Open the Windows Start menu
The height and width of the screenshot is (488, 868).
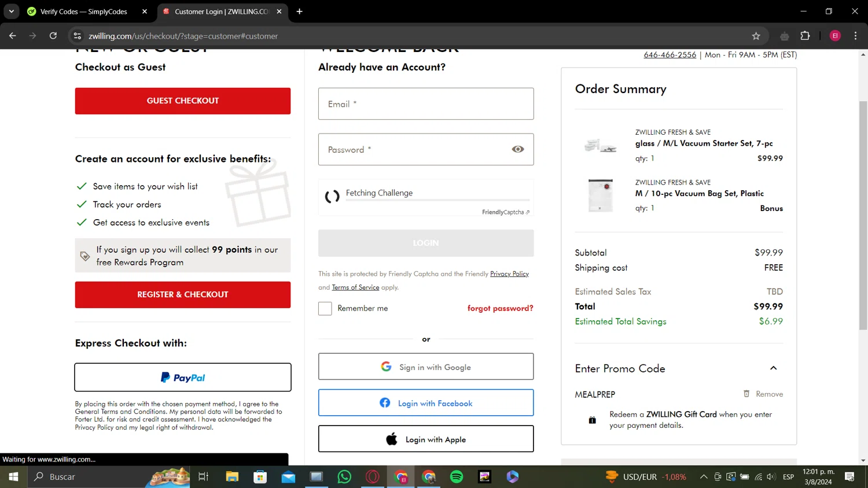click(x=13, y=477)
